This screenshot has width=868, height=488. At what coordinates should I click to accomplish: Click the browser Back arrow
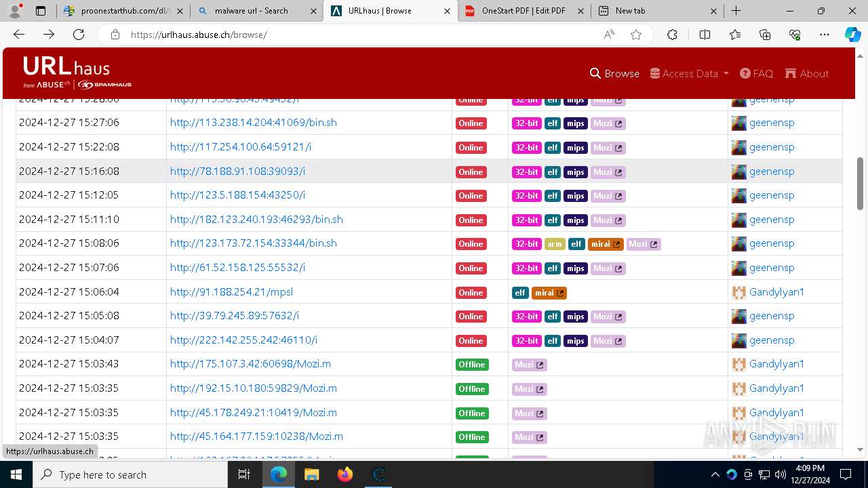pos(19,35)
